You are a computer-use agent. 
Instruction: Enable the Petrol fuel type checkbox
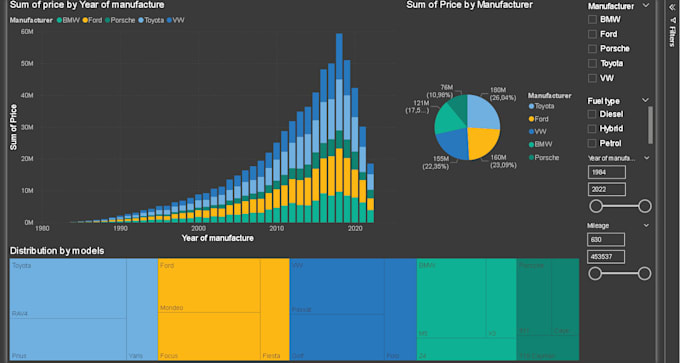592,144
